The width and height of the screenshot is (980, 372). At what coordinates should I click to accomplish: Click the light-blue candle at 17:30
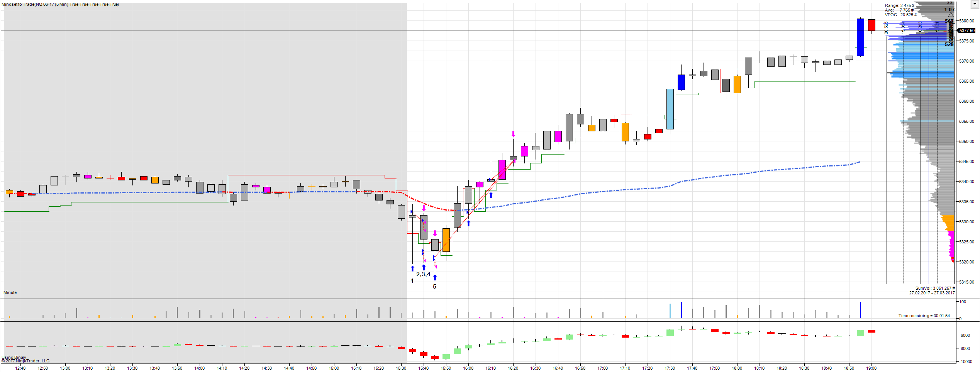[x=670, y=109]
